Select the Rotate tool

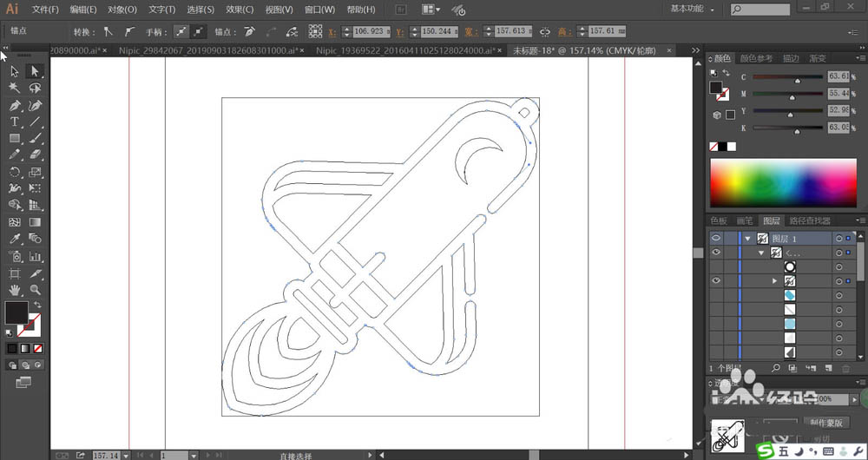15,172
